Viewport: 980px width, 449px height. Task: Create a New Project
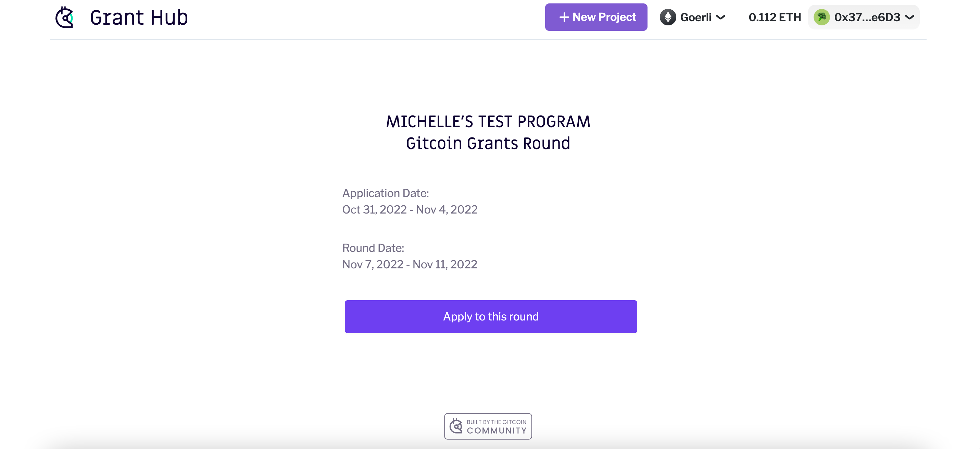click(x=596, y=17)
